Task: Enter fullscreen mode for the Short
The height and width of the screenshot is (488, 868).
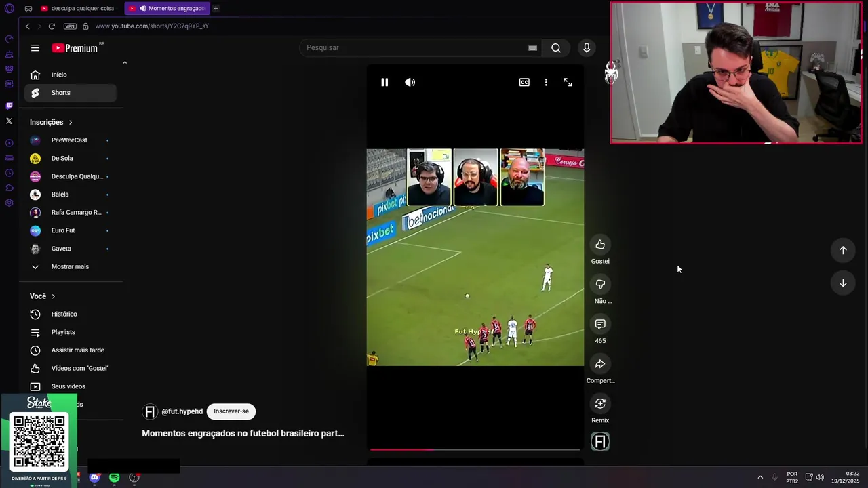Action: [x=568, y=82]
